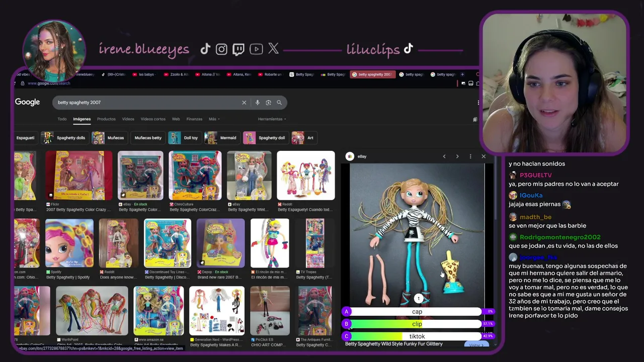Open the Spotify Betty Spaghetty thumbnail

69,243
